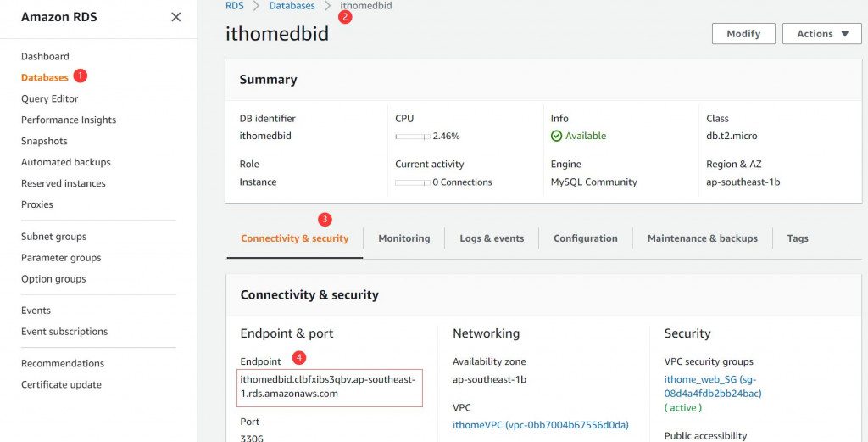
Task: Go to Snapshots in the sidebar
Action: tap(44, 141)
